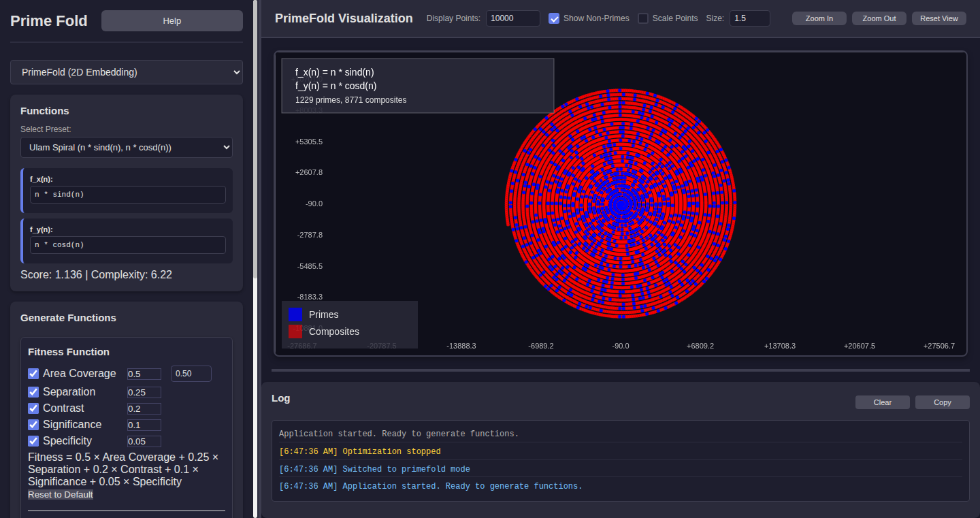Image resolution: width=980 pixels, height=518 pixels.
Task: Click the point Size input field
Action: pyautogui.click(x=750, y=18)
